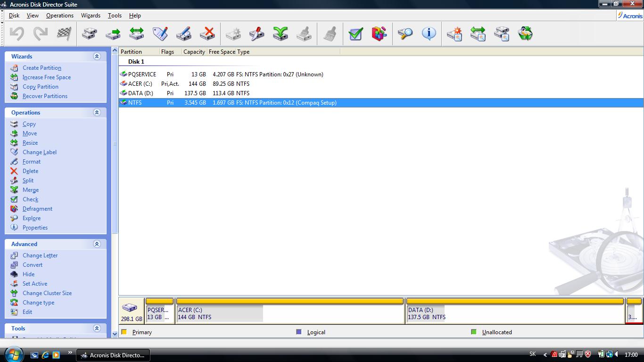Click Convert in Advanced panel
The width and height of the screenshot is (644, 362).
click(x=33, y=265)
